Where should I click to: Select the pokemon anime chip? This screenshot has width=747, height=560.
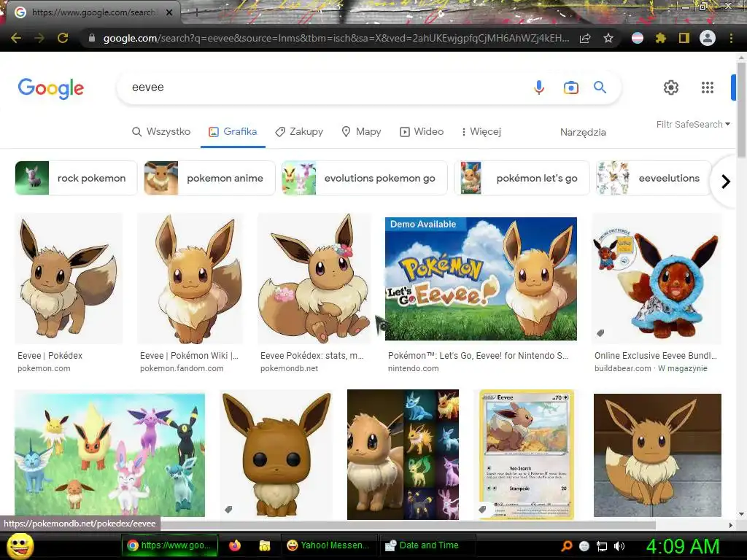pos(209,178)
